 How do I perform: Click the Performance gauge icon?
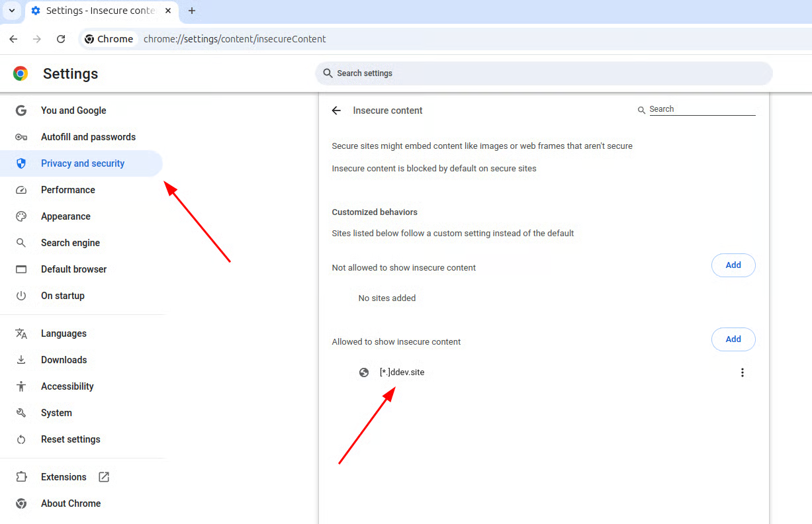click(x=21, y=190)
